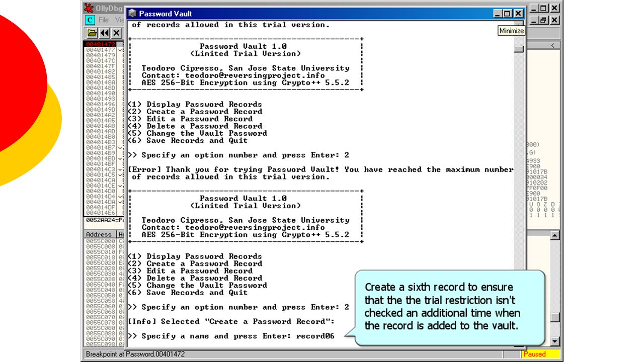Select highlighted address 00401472 in disassembly

101,45
